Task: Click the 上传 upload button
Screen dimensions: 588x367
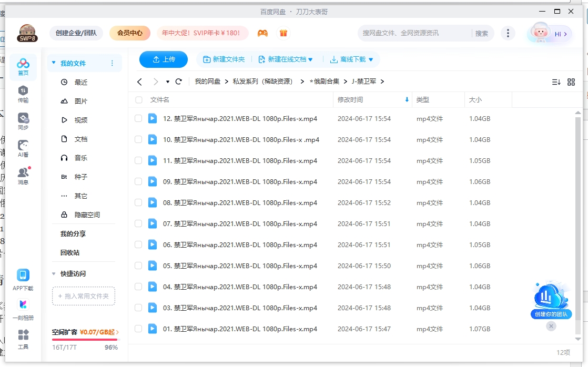Action: pyautogui.click(x=164, y=59)
